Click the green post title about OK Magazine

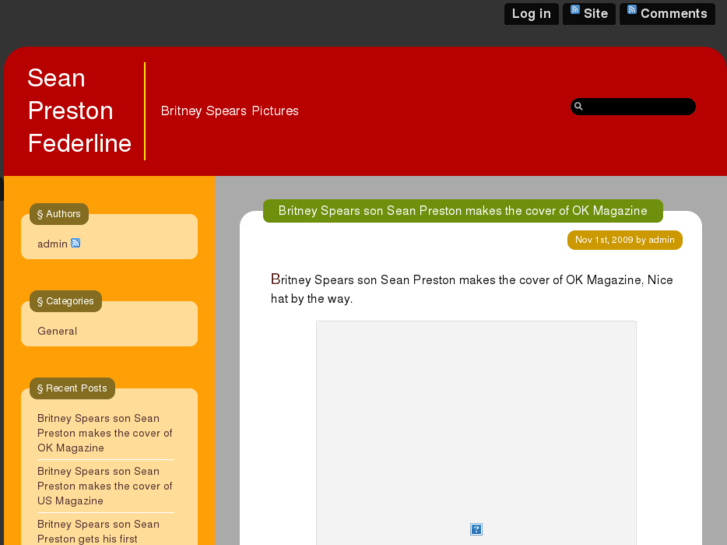click(x=463, y=211)
